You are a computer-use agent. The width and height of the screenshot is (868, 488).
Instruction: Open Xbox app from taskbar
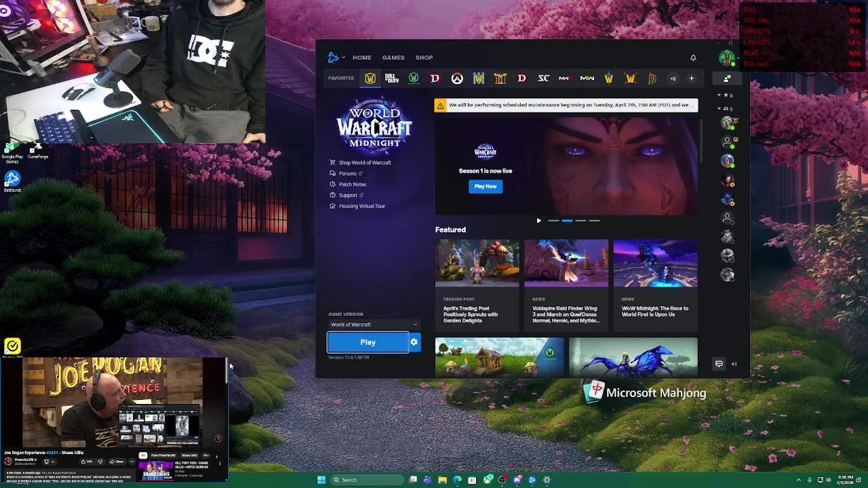click(x=487, y=480)
